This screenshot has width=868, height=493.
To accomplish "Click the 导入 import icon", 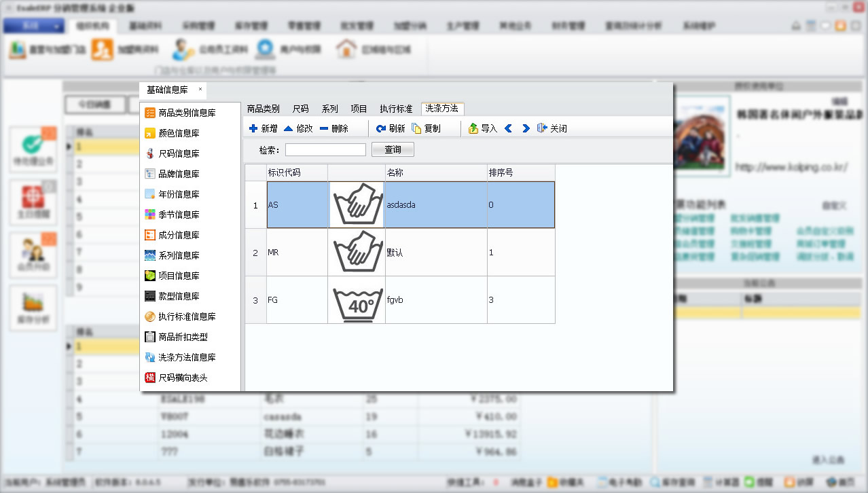I will coord(473,128).
